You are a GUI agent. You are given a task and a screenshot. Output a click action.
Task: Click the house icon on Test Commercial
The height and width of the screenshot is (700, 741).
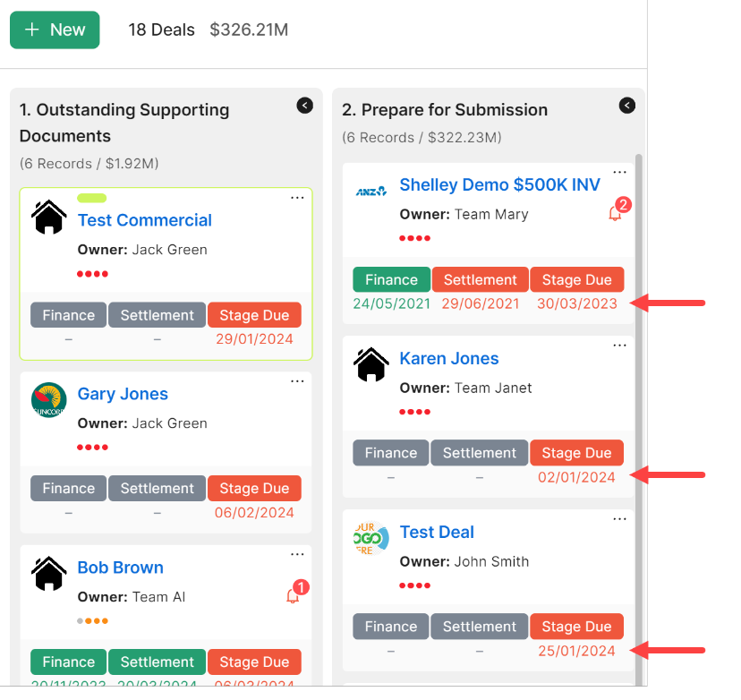(x=49, y=217)
